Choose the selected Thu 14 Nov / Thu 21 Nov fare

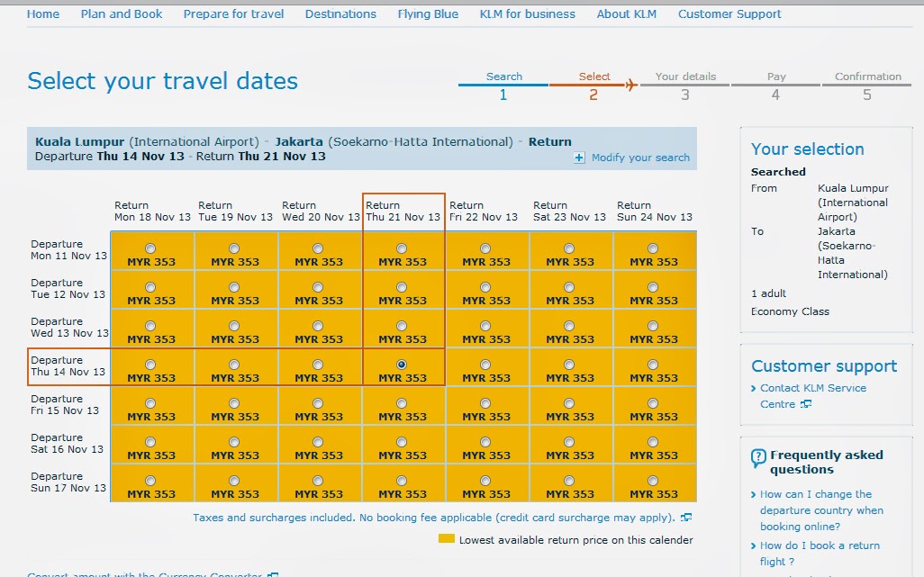(402, 365)
